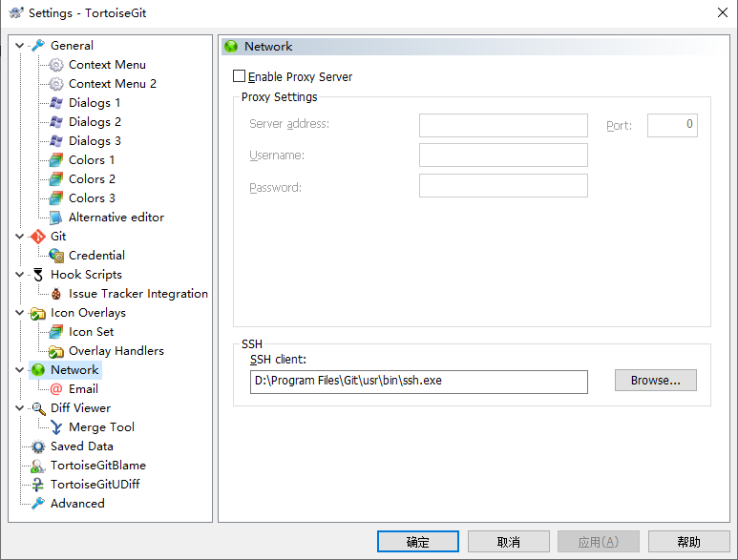Viewport: 738px width, 560px height.
Task: Click the Hook Scripts hook icon
Action: click(38, 275)
